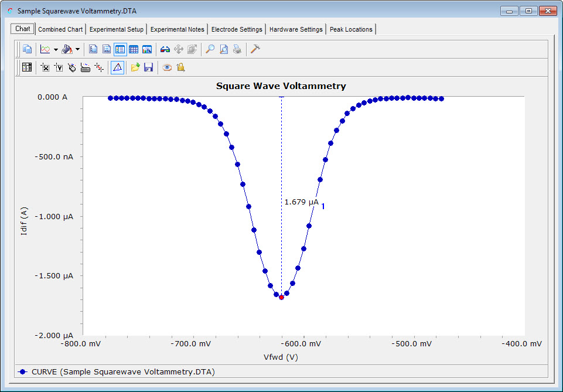563x392 pixels.
Task: Maximize the Sample Squarewave Voltammetry window
Action: point(528,11)
